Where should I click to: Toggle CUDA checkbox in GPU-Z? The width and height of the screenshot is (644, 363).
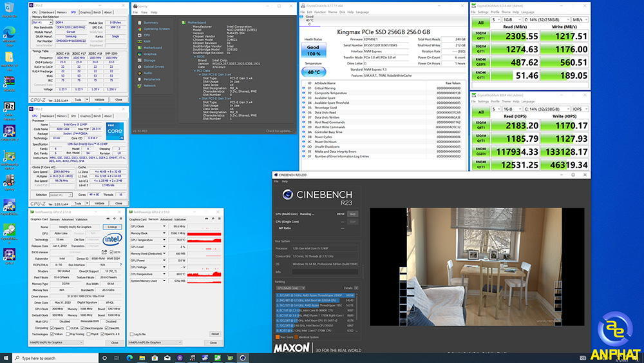[68, 328]
